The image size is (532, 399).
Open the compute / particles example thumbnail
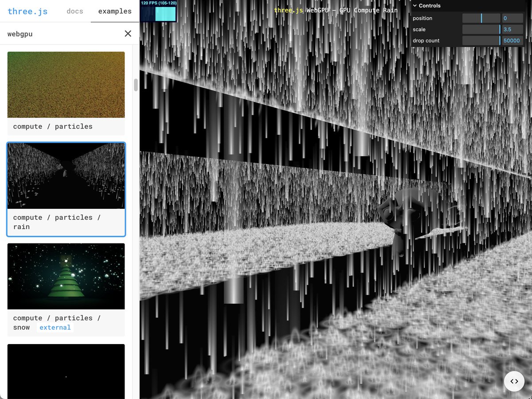point(66,84)
